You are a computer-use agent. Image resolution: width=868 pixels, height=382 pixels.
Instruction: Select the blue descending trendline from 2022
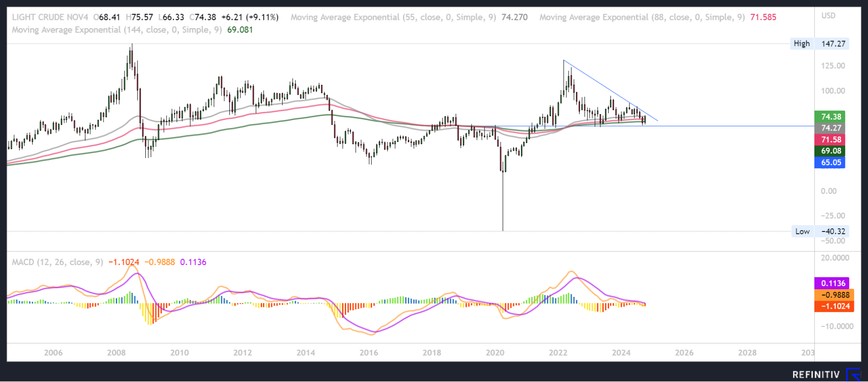(x=610, y=90)
